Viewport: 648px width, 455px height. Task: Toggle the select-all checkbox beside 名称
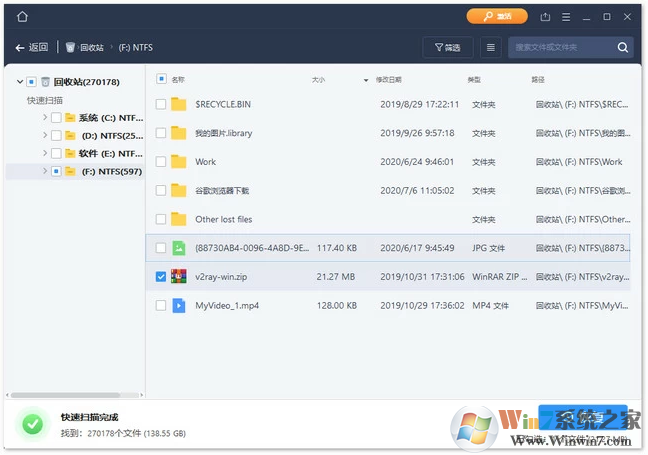161,78
